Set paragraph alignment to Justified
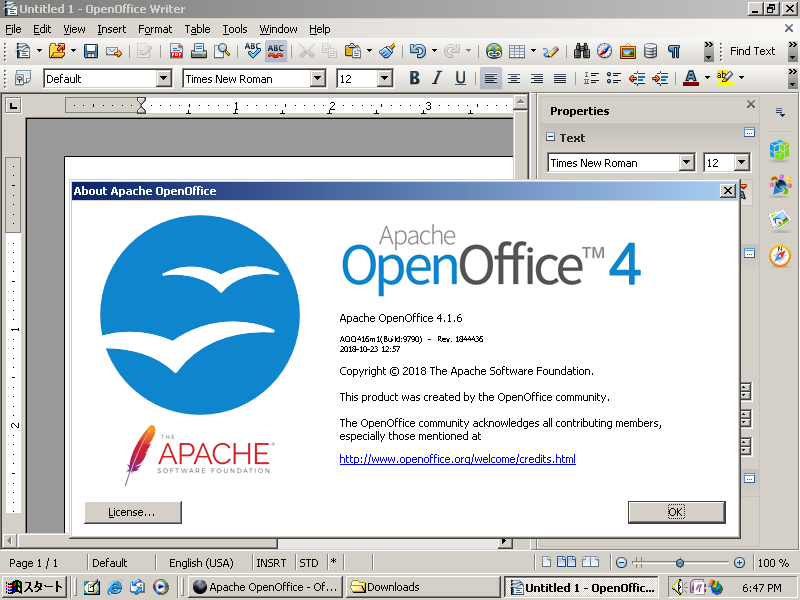The width and height of the screenshot is (800, 600). click(x=560, y=78)
